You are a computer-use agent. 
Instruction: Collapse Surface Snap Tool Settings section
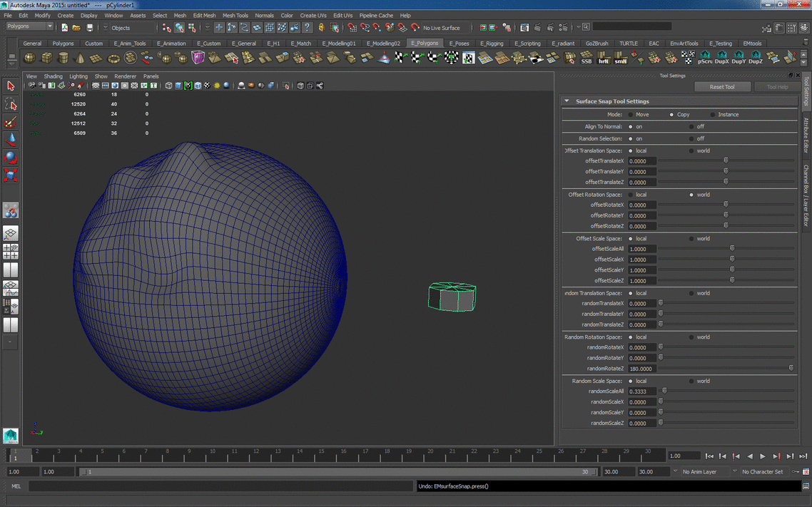pos(567,101)
